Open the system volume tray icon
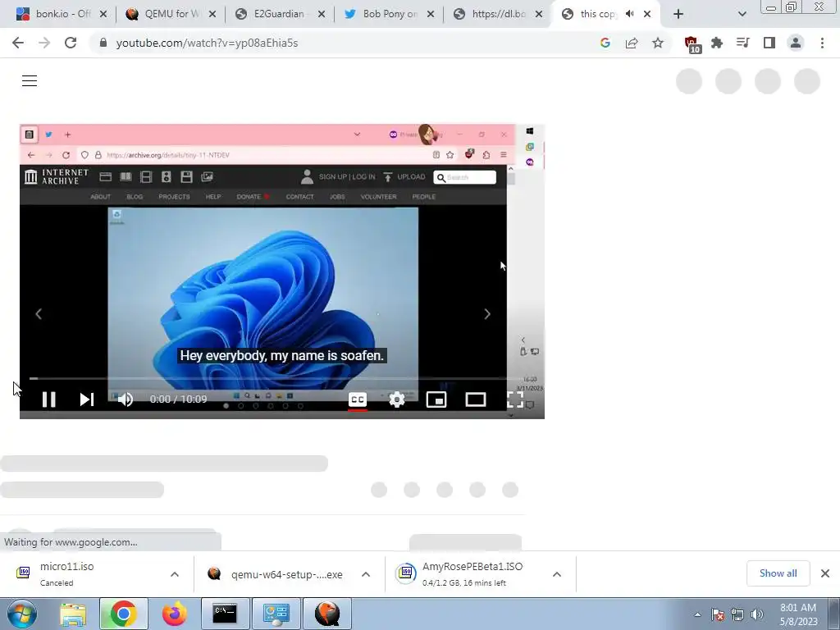Viewport: 840px width, 630px height. [757, 614]
